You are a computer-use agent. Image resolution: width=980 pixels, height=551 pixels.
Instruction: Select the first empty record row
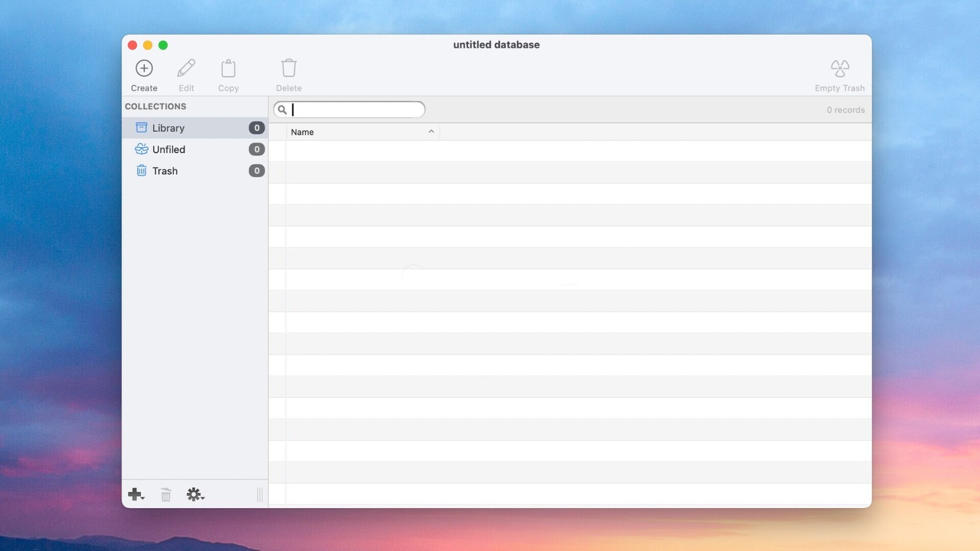tap(570, 151)
